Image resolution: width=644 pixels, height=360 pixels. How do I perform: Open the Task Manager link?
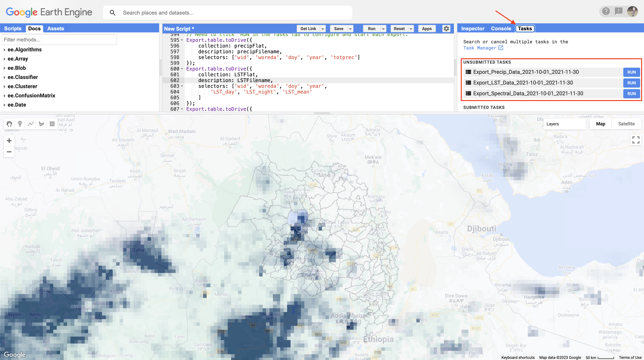tap(480, 48)
